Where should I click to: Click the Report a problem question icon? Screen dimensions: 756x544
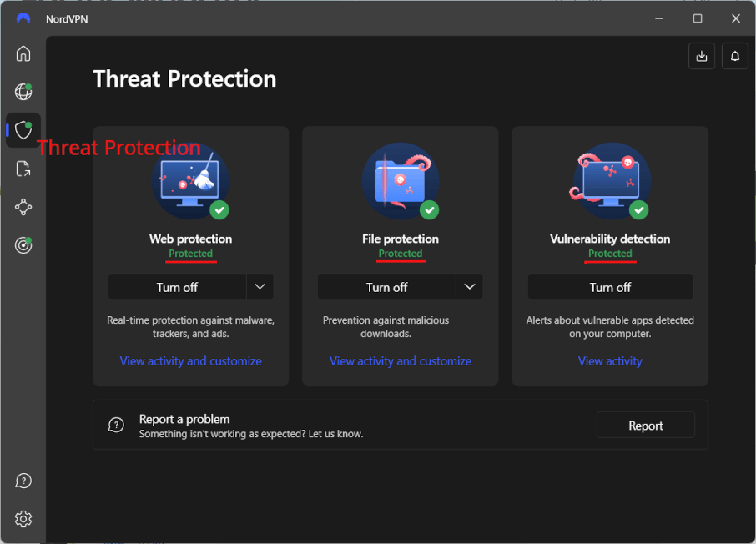point(116,426)
